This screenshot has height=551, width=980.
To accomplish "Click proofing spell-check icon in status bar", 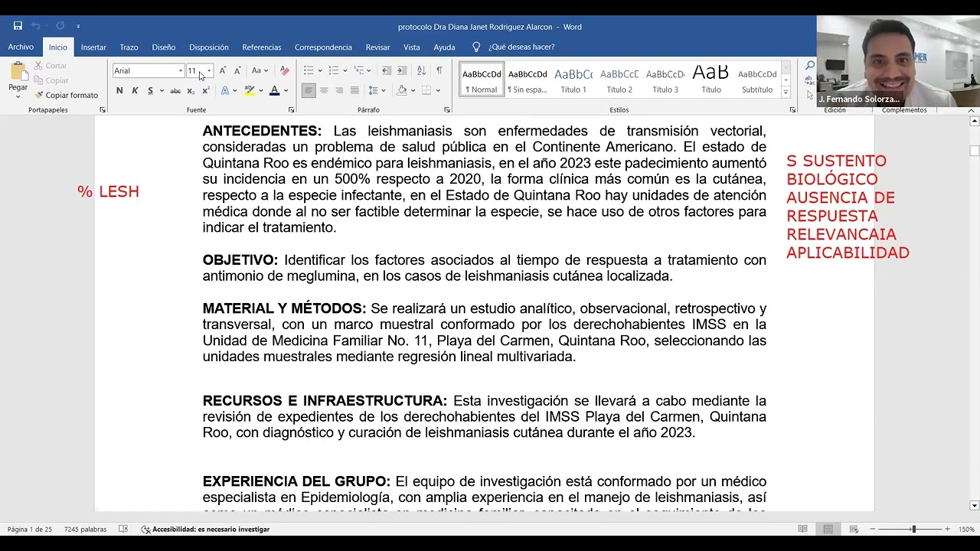I will pos(123,529).
